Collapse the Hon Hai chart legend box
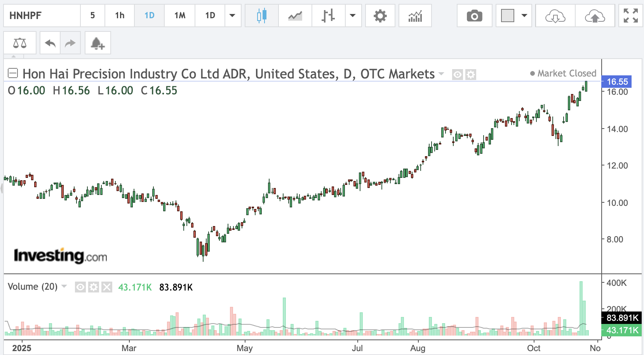644x355 pixels. (x=13, y=73)
